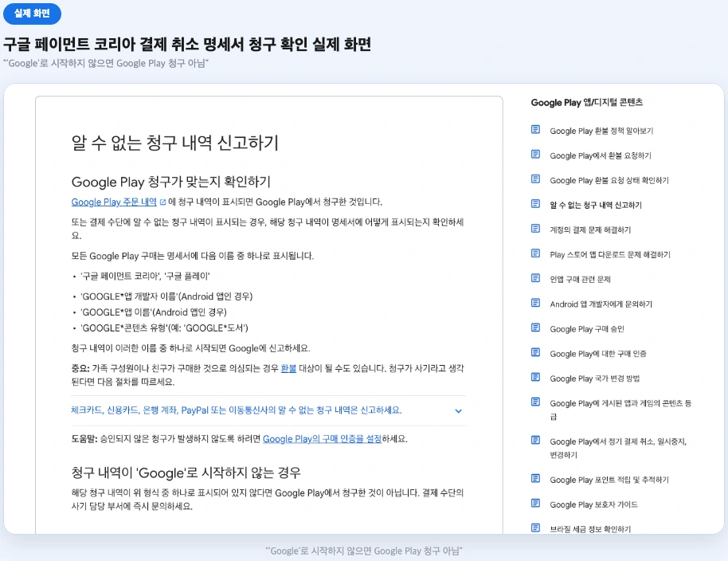Open '브라질 세금 정보 확인하기' article

click(x=590, y=529)
